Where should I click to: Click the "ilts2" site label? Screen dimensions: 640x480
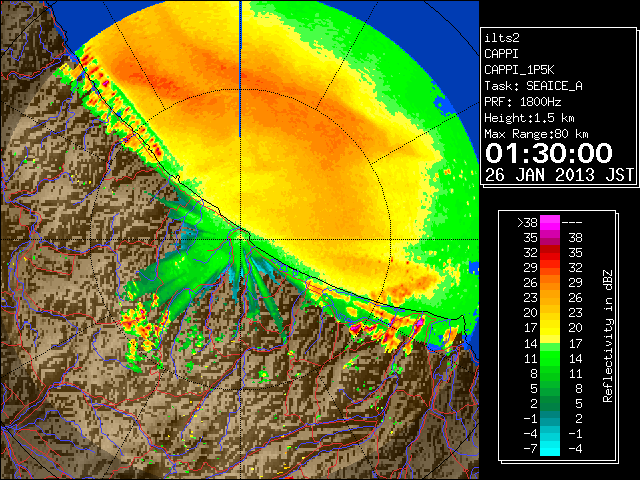pos(502,38)
